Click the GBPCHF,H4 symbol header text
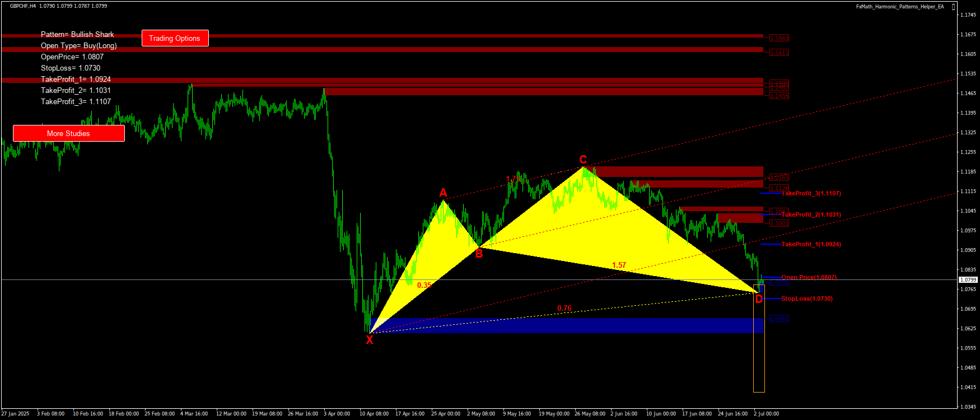 (x=23, y=6)
